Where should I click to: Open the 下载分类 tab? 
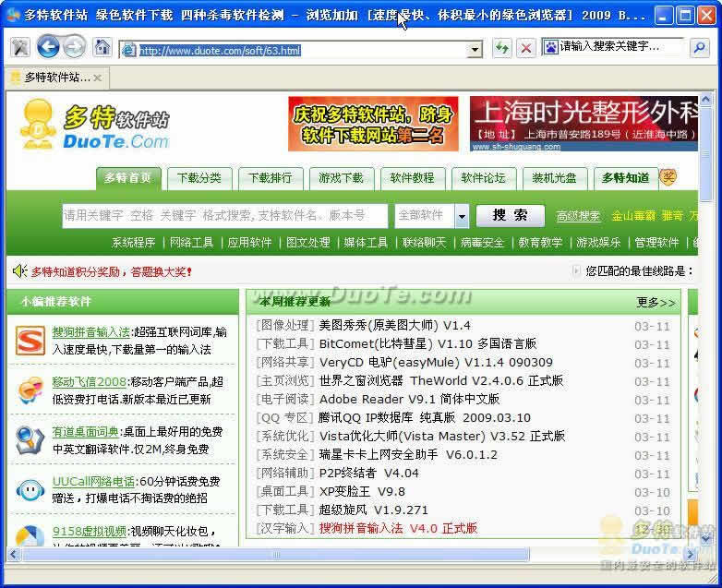click(199, 178)
